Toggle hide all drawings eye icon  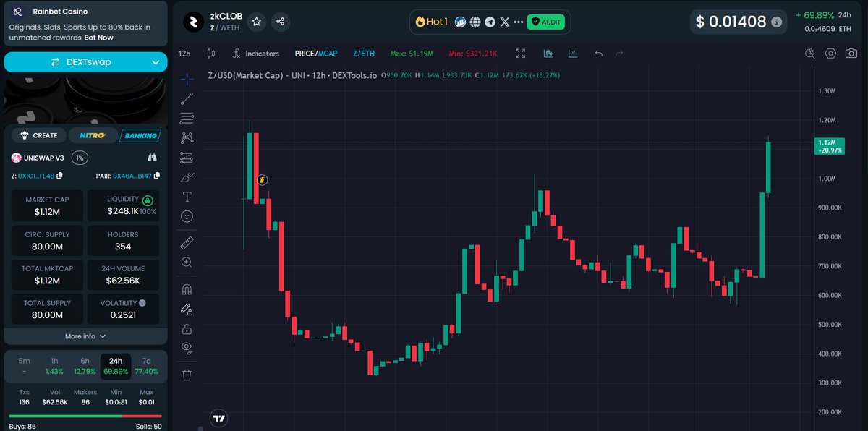tap(187, 348)
